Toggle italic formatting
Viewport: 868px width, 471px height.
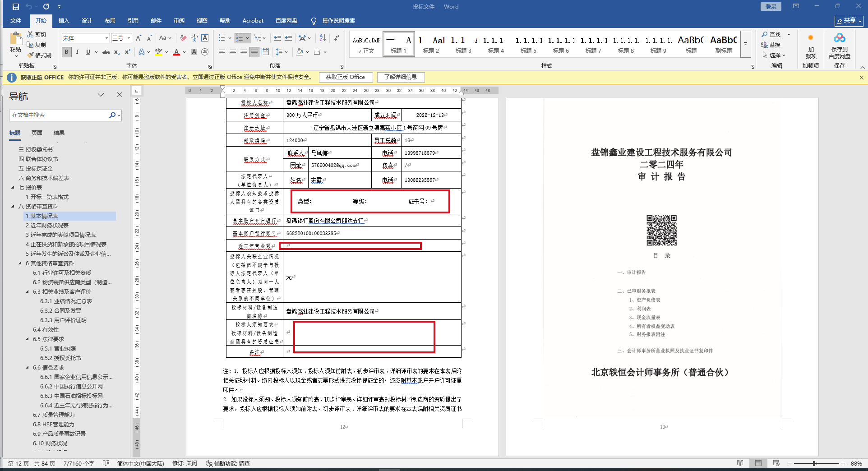point(77,52)
